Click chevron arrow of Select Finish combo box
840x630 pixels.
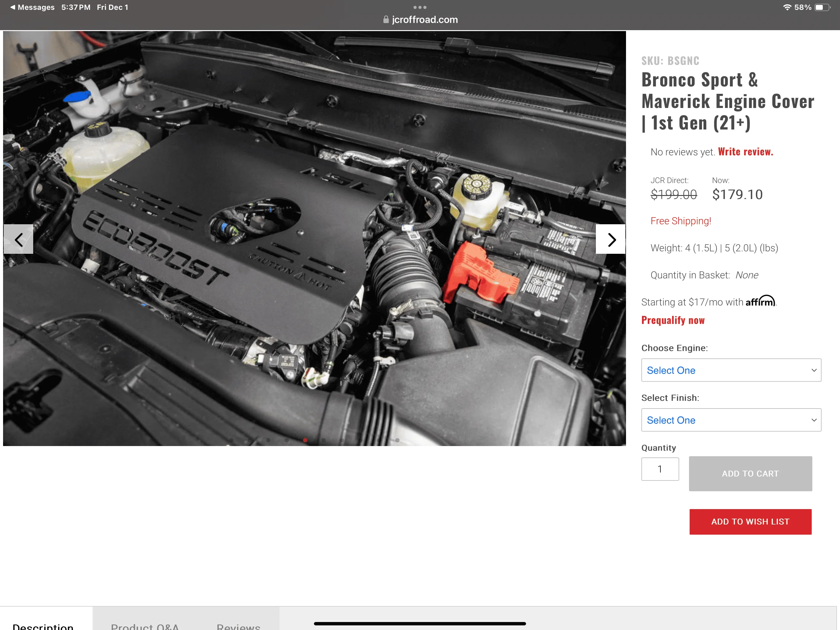click(x=814, y=420)
